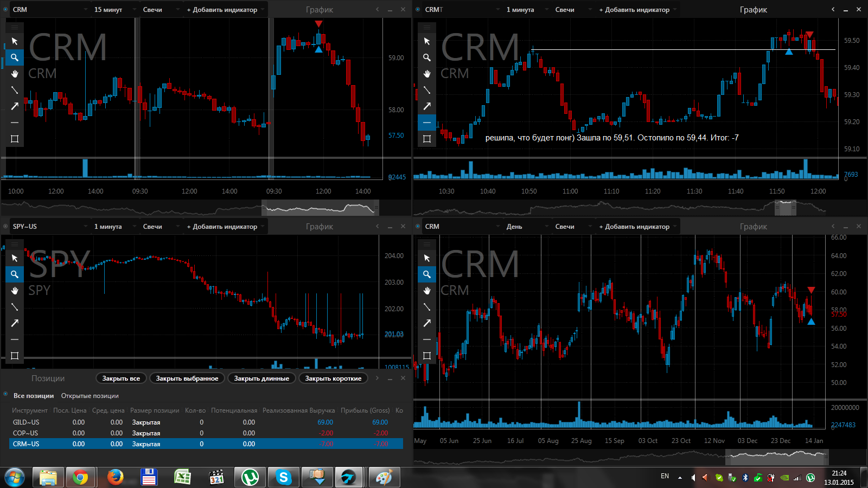The height and width of the screenshot is (488, 868).
Task: Click the EN language indicator in tray
Action: point(665,476)
